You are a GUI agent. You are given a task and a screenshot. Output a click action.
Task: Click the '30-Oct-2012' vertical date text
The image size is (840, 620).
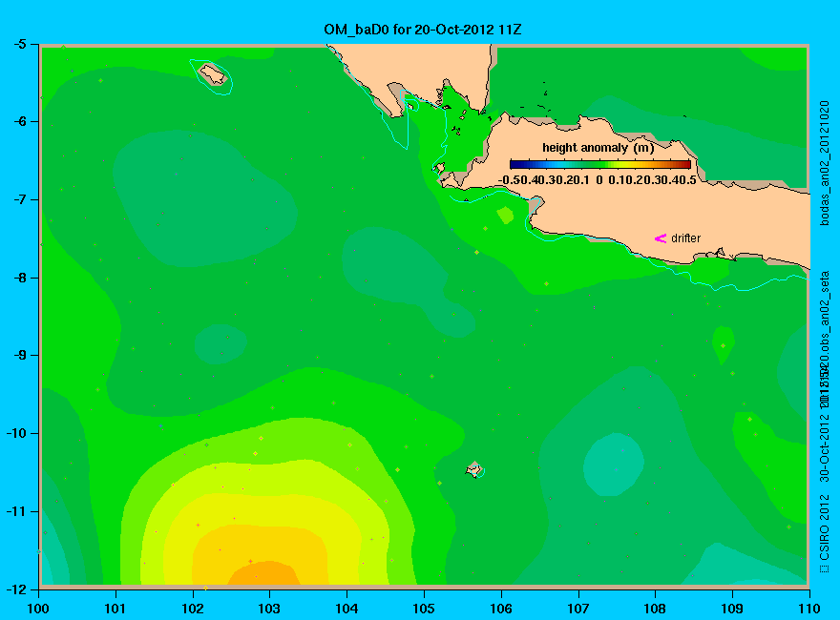tap(825, 447)
